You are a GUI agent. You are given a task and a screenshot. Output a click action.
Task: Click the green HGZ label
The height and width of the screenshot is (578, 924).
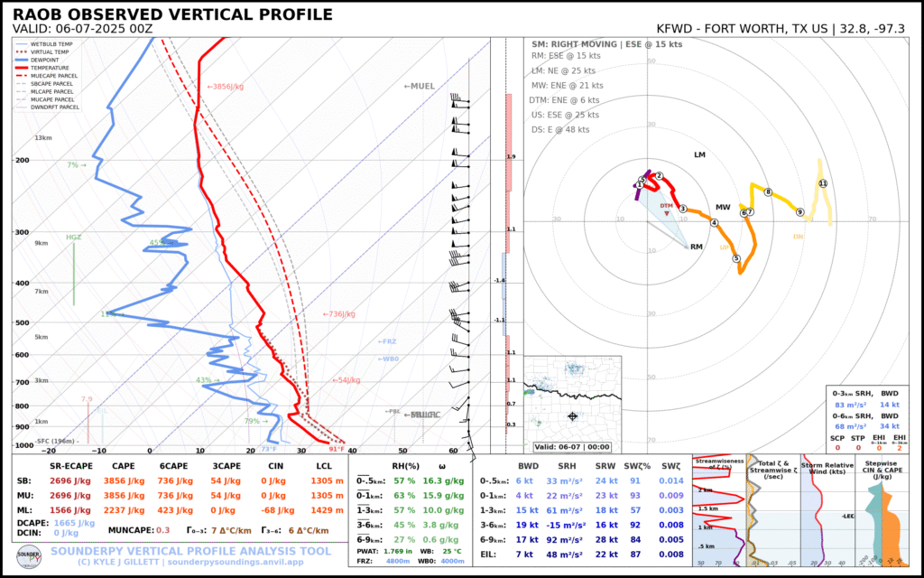click(74, 238)
